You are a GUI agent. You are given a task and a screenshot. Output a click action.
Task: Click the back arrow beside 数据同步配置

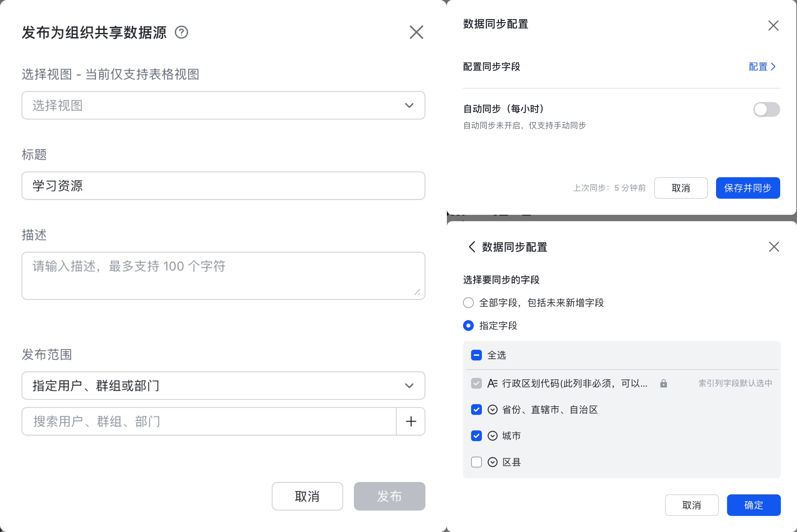coord(472,247)
